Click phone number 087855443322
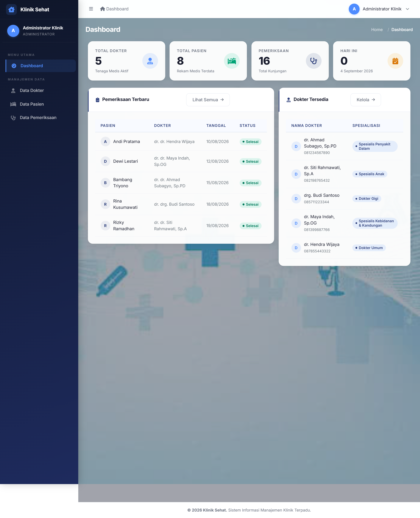The width and height of the screenshot is (420, 518). coord(317,251)
